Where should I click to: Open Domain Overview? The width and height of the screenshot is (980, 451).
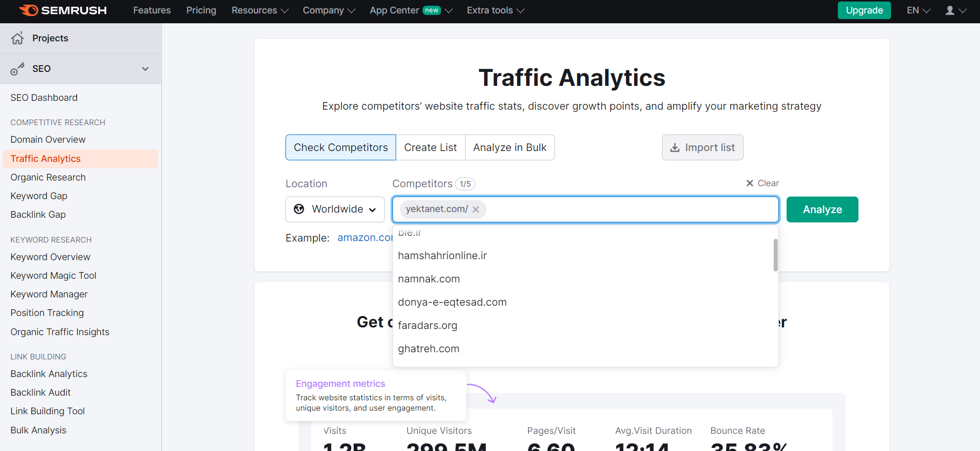pos(48,140)
